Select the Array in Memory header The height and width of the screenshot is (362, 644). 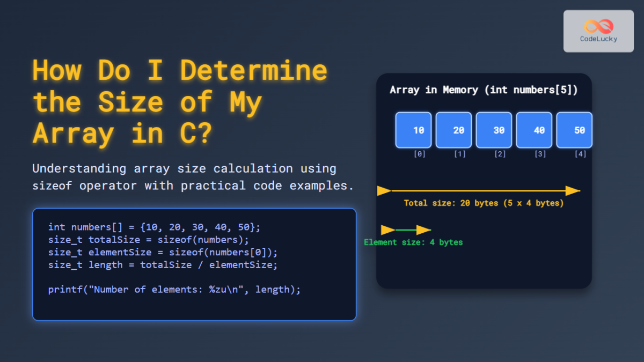click(485, 90)
